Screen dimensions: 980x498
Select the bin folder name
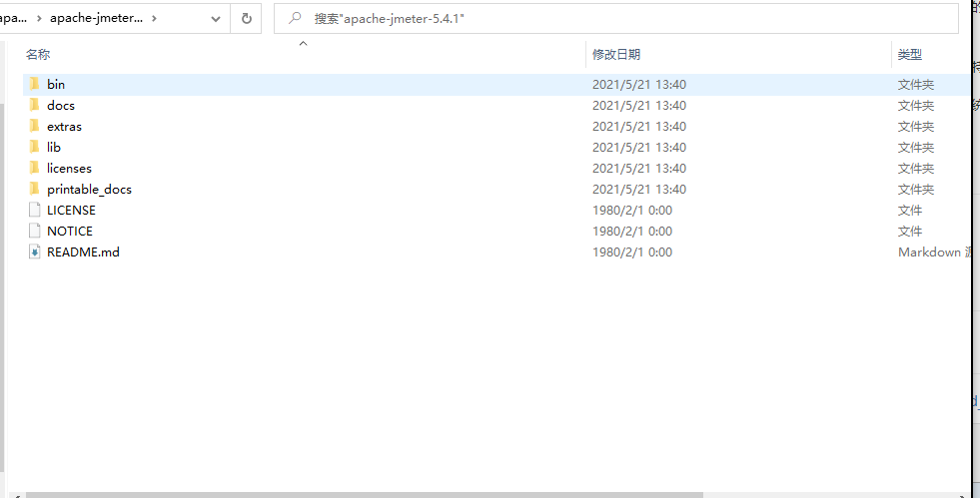click(56, 84)
